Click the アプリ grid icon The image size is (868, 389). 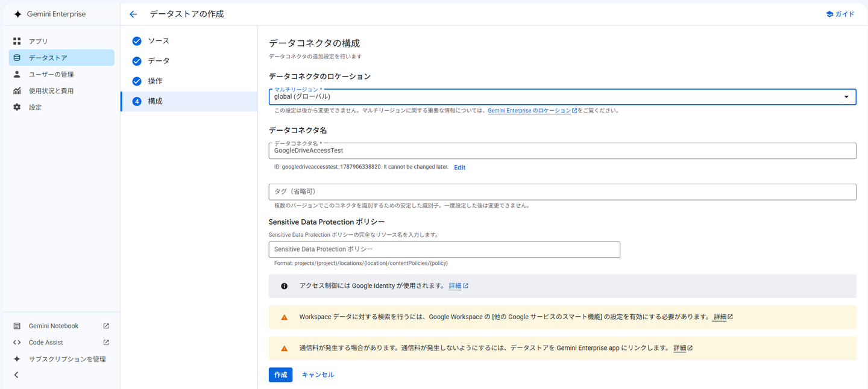[x=17, y=42]
